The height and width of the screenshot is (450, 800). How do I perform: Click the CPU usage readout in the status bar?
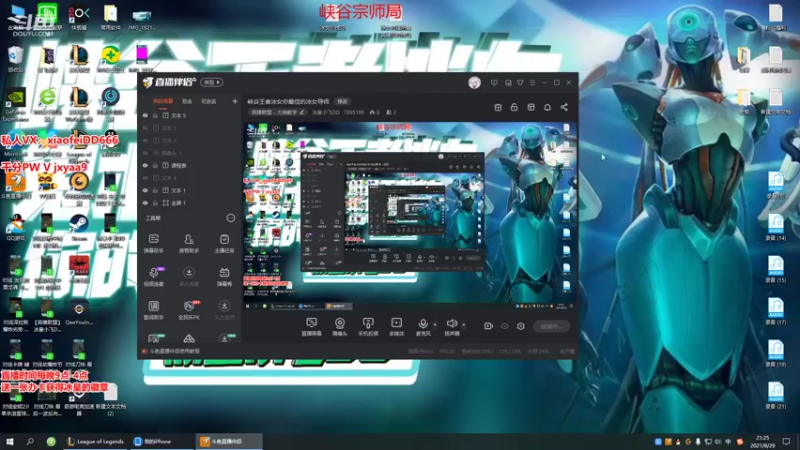510,352
